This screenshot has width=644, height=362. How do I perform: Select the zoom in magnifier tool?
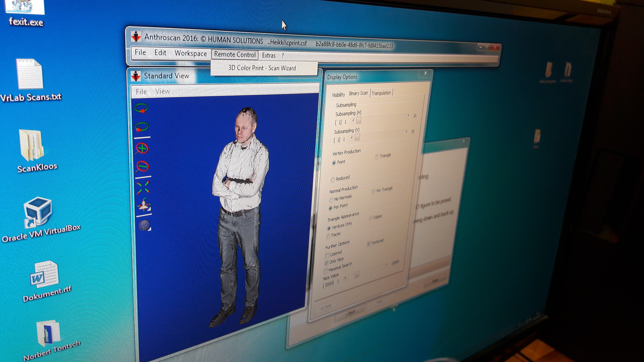(142, 148)
